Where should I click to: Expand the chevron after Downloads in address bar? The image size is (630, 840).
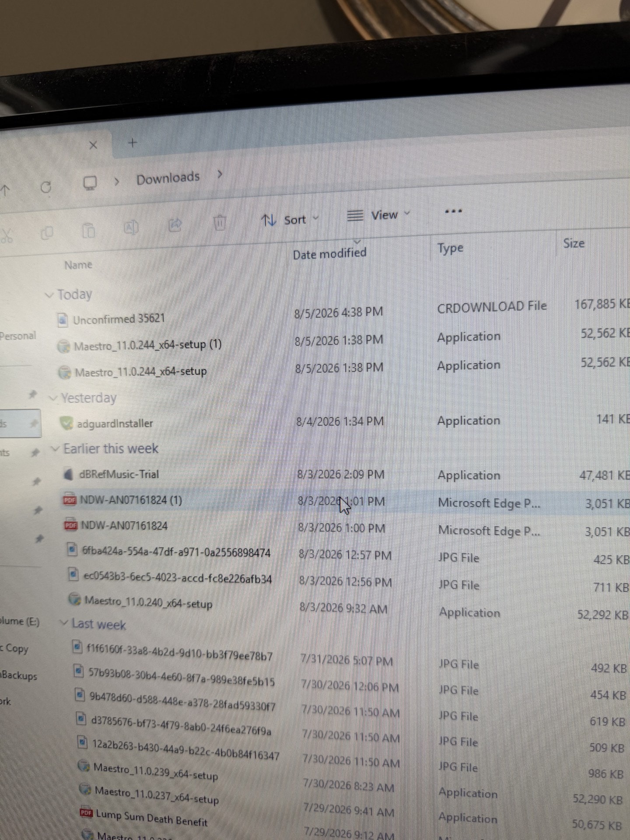click(x=220, y=175)
